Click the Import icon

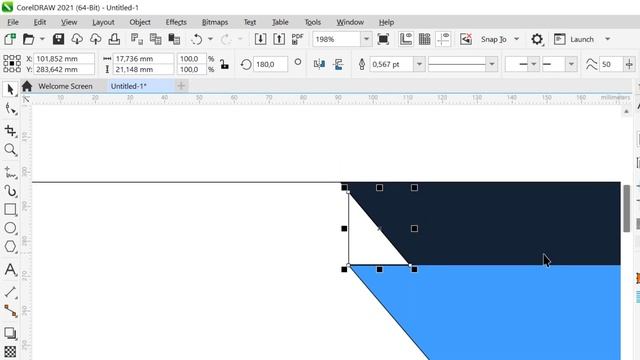260,39
